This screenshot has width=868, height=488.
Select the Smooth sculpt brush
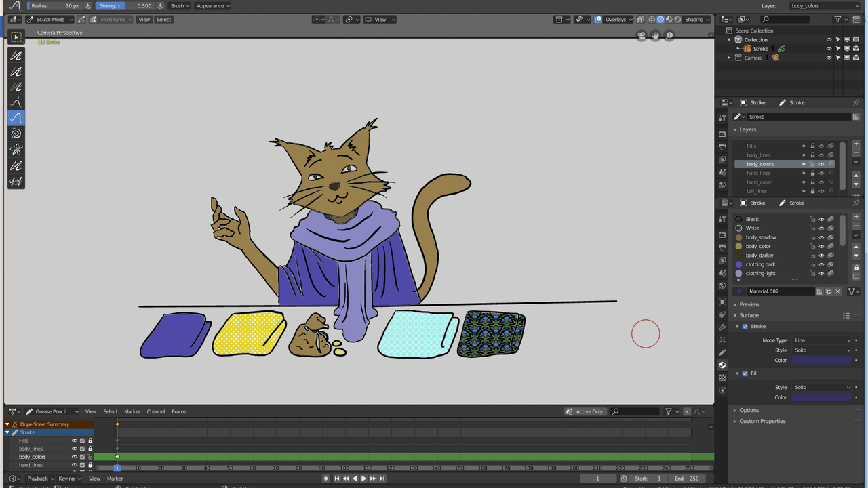point(16,56)
